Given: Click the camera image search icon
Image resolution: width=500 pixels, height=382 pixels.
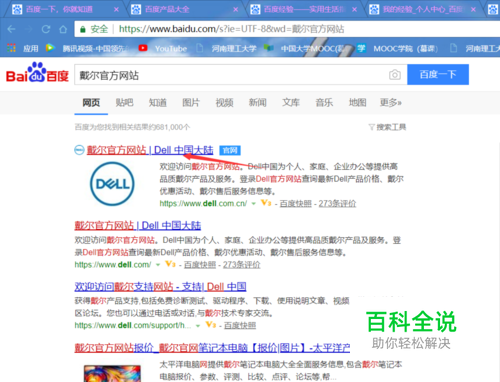Looking at the screenshot, I should pos(395,75).
